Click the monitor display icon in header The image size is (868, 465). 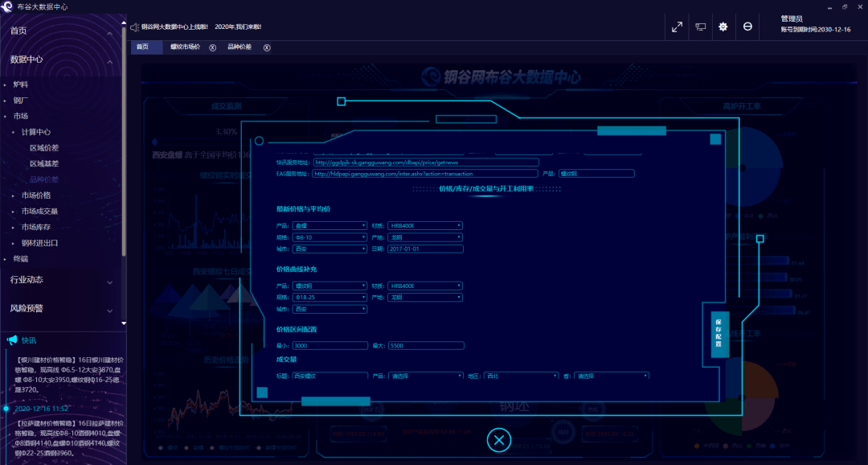[700, 27]
